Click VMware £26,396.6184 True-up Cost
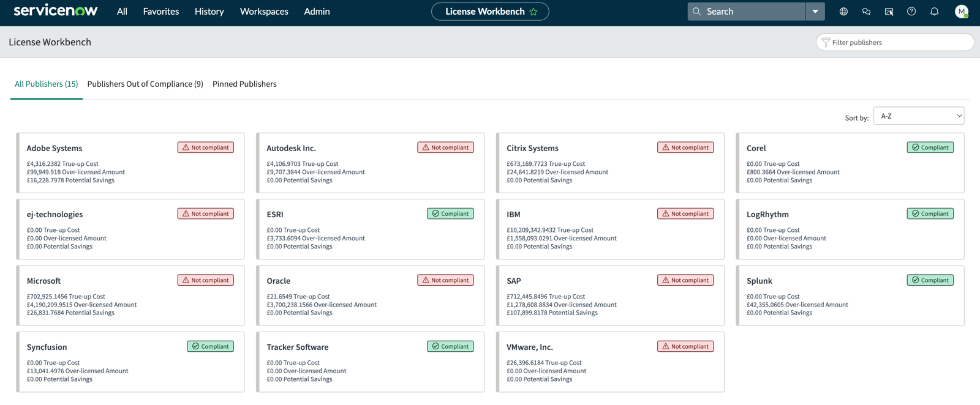 pos(544,363)
